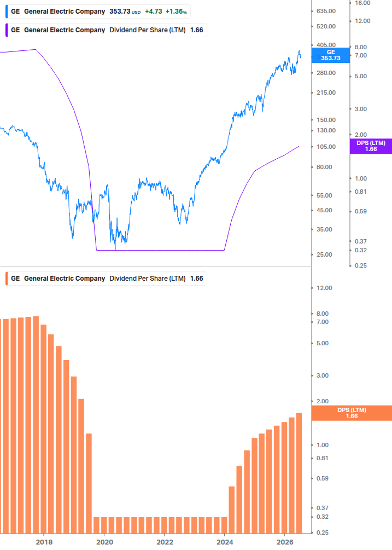The image size is (392, 550).
Task: Click the 635.00 price axis label
Action: 326,11
